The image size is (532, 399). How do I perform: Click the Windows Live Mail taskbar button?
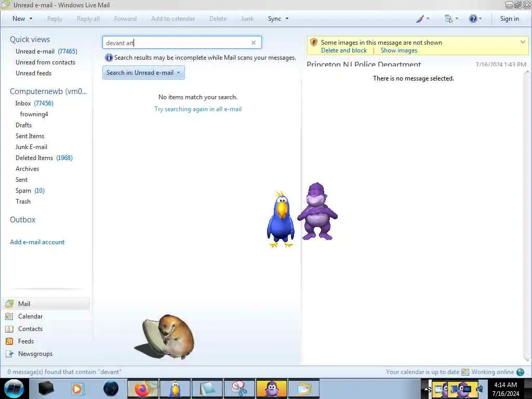[x=303, y=389]
